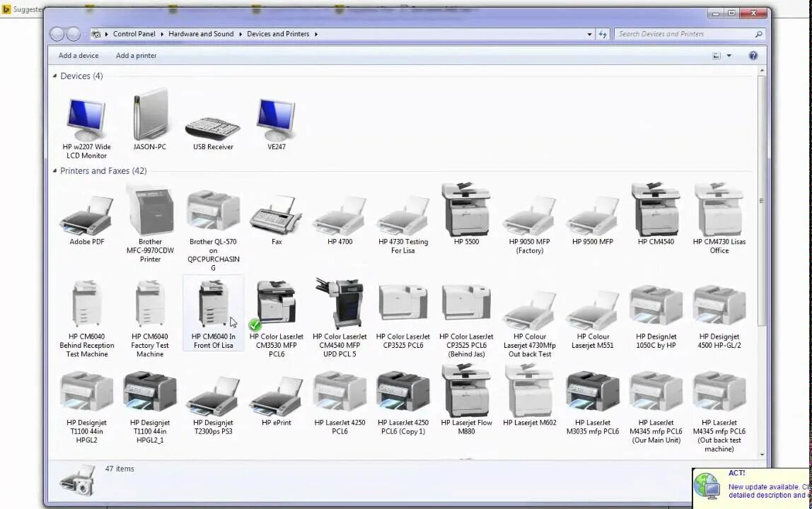Image resolution: width=812 pixels, height=509 pixels.
Task: Select HP LaserJet M4345 mfp PCL6 (Our Main Unit)
Action: click(x=656, y=407)
